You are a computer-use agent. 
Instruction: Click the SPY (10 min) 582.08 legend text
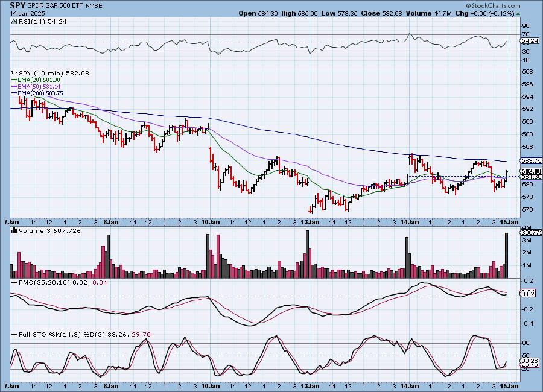54,74
